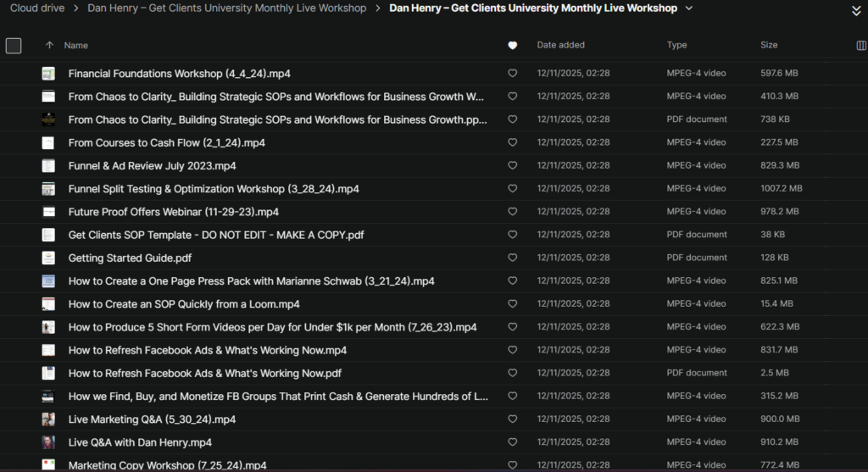Click the 738 KB size value
The image size is (868, 472).
775,119
